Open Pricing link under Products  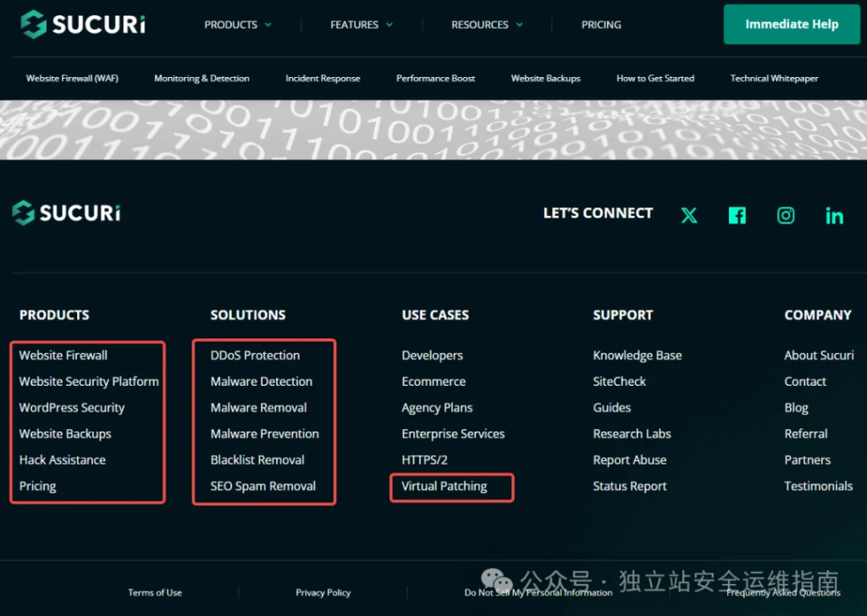click(37, 487)
